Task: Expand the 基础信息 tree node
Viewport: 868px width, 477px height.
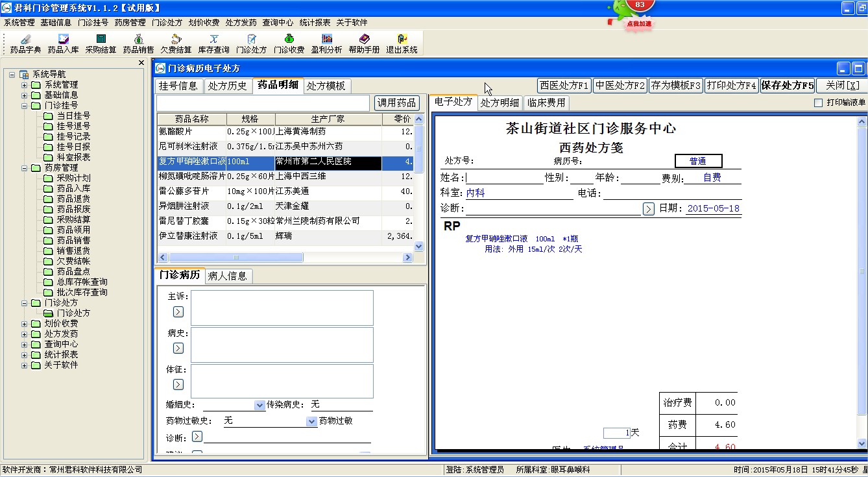Action: (x=25, y=95)
